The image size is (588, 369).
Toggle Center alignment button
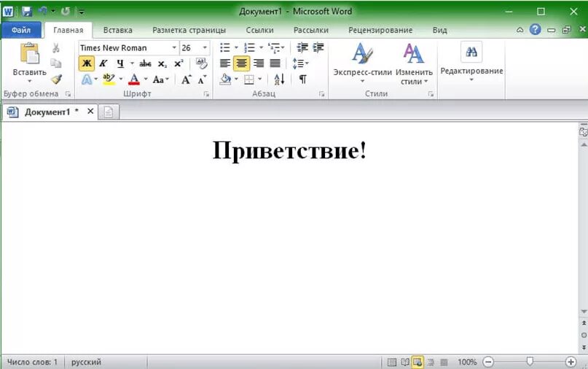pyautogui.click(x=241, y=63)
